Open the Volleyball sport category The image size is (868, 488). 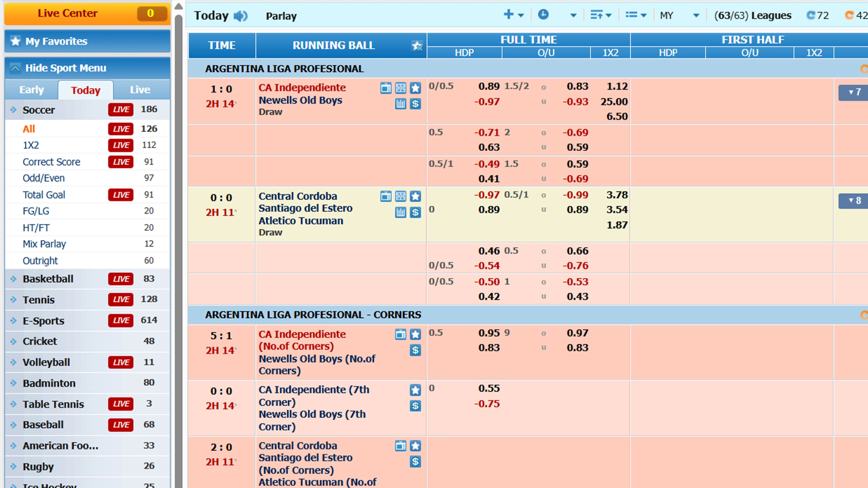[x=87, y=363]
